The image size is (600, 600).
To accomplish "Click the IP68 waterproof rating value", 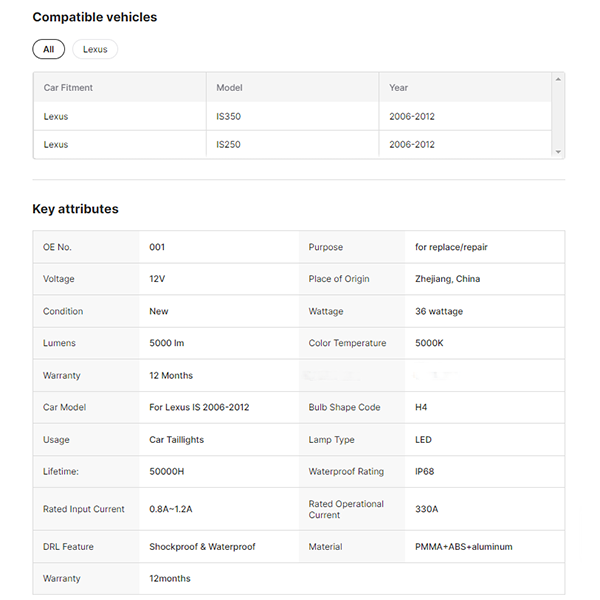I will [x=425, y=471].
